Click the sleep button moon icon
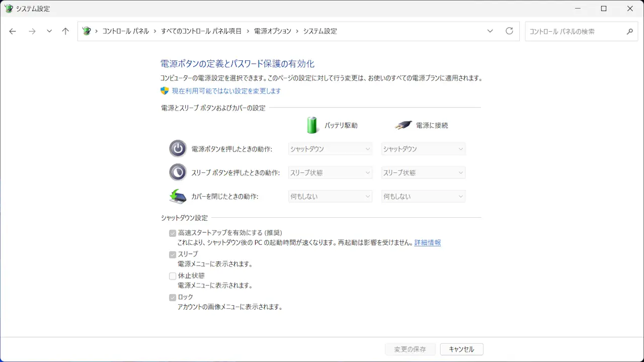The width and height of the screenshot is (644, 362). (x=178, y=172)
